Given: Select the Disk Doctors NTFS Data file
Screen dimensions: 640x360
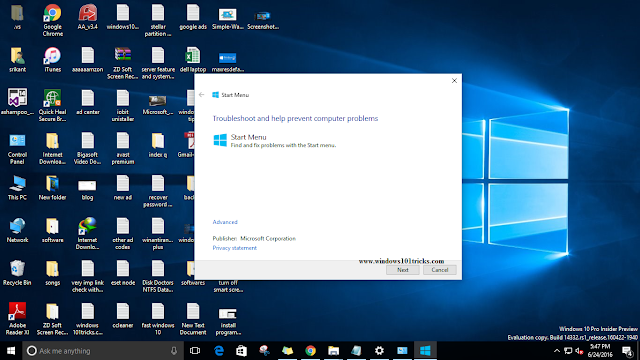Looking at the screenshot, I should (158, 276).
